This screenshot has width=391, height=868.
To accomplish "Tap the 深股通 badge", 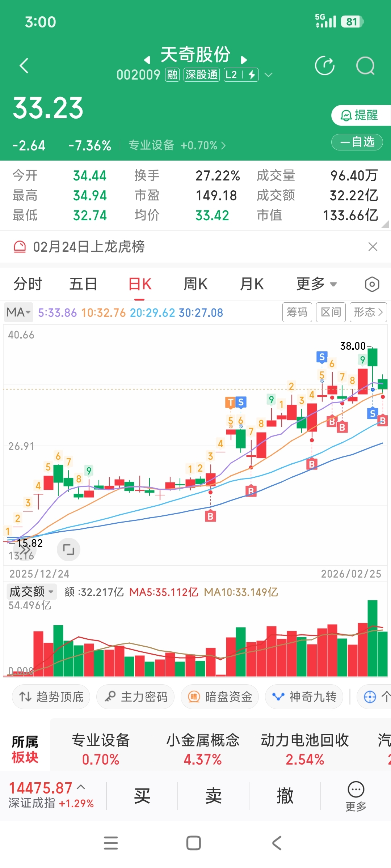I will click(202, 75).
